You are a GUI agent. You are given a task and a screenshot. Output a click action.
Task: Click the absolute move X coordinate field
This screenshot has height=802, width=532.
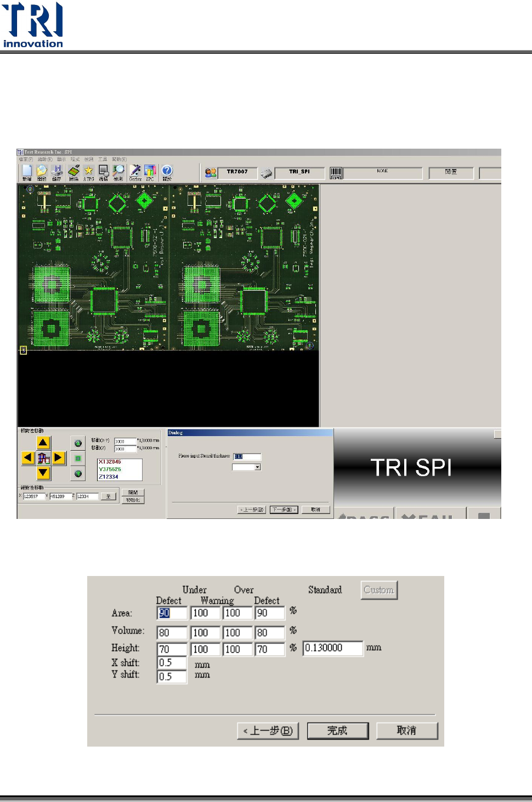pyautogui.click(x=34, y=496)
